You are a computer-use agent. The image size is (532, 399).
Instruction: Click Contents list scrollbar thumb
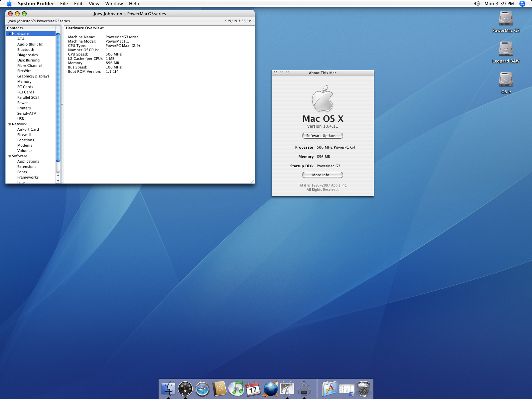pos(58,97)
